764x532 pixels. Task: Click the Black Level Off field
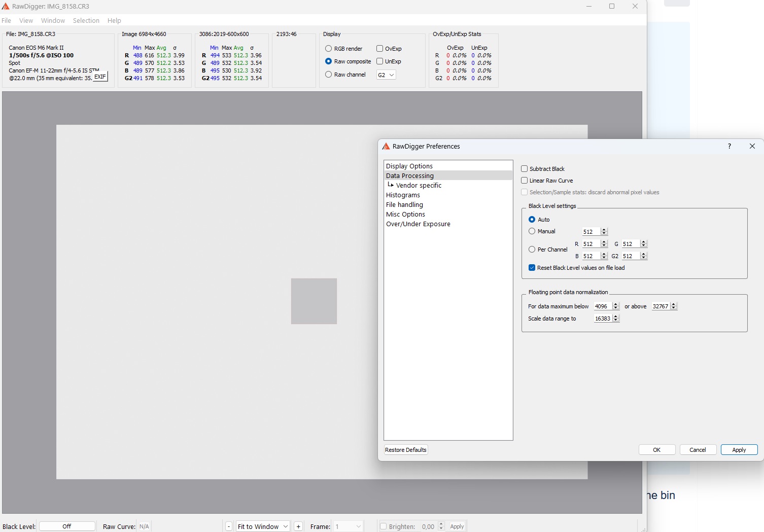[x=67, y=526]
